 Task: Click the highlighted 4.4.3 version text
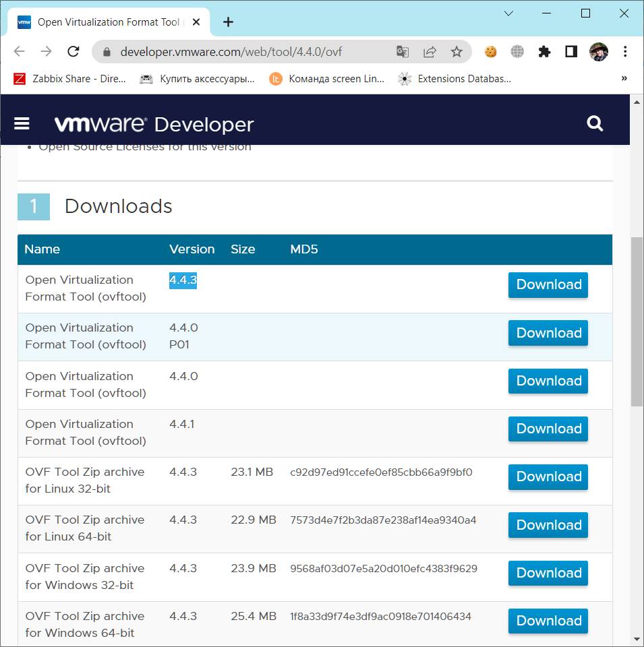coord(183,280)
